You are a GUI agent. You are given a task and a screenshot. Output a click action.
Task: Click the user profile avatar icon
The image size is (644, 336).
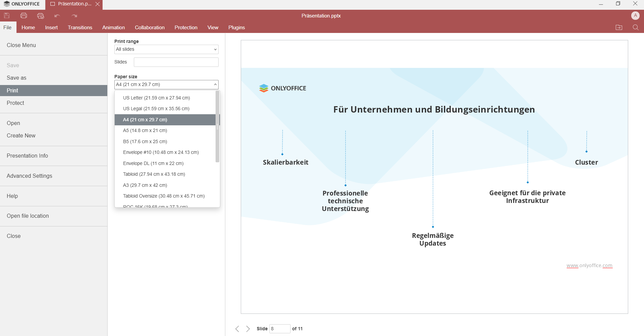point(635,15)
